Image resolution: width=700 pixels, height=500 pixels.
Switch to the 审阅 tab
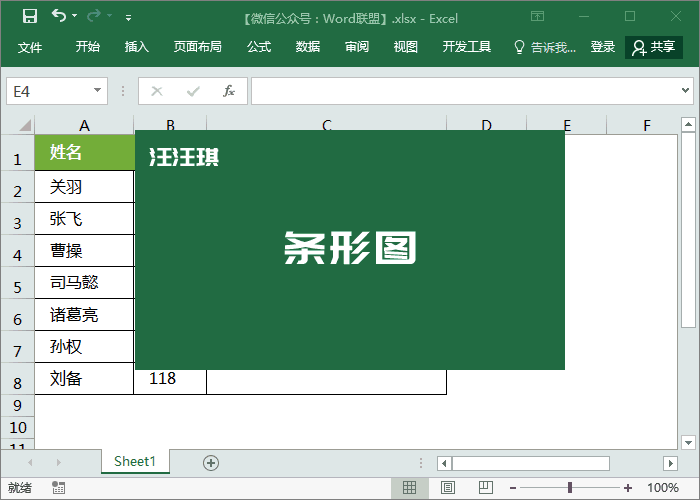[x=357, y=46]
